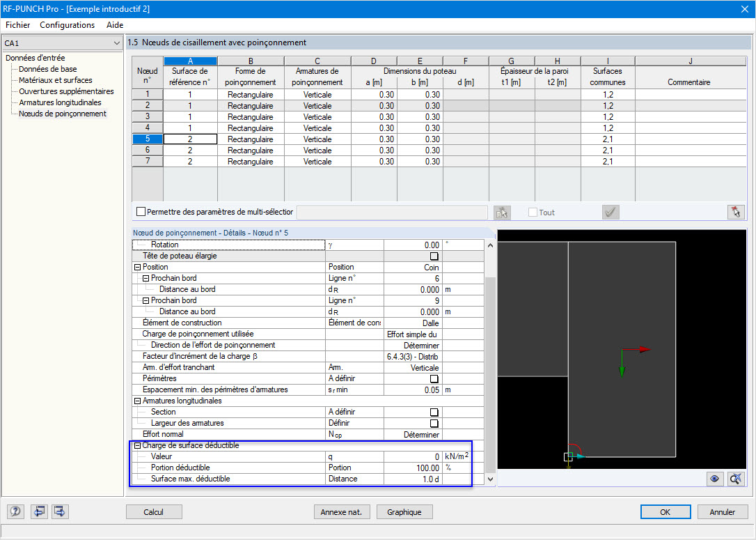Click the Graphique button
Viewport: 756px width, 540px height.
pyautogui.click(x=404, y=512)
